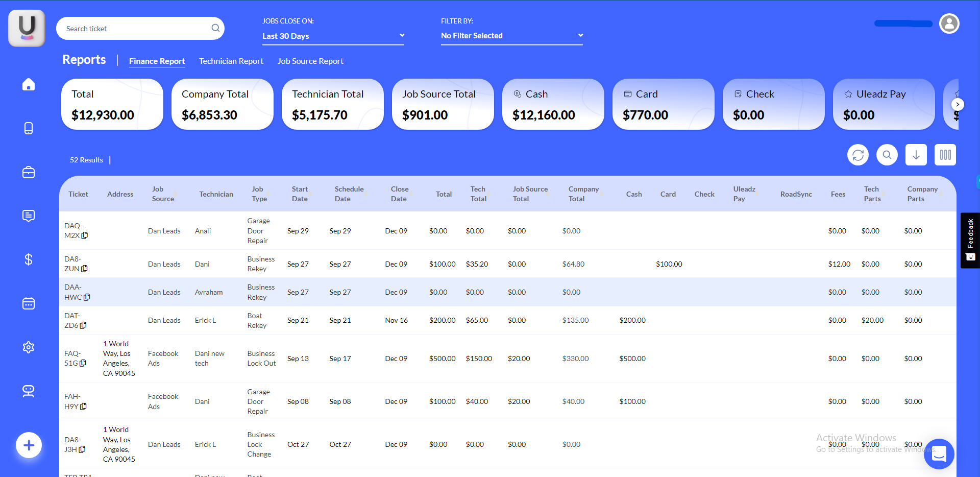
Task: Click the Search ticket input field
Action: click(135, 29)
